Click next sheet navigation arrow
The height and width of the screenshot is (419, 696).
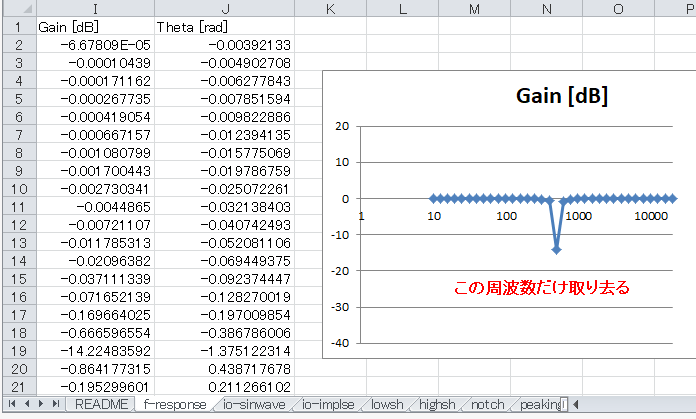pyautogui.click(x=41, y=404)
